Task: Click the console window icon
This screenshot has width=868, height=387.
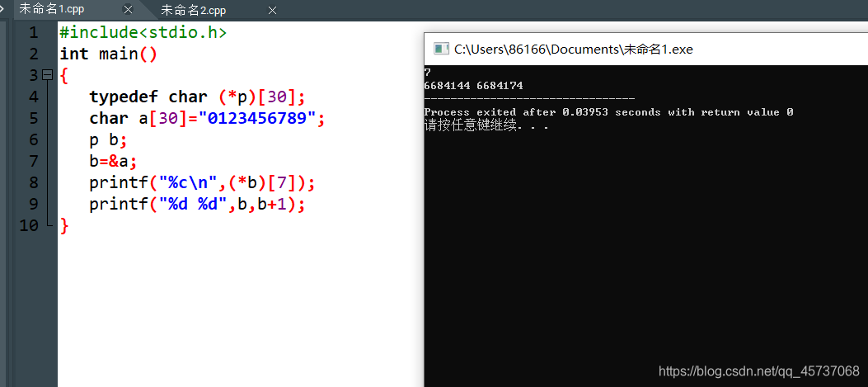Action: [x=441, y=49]
